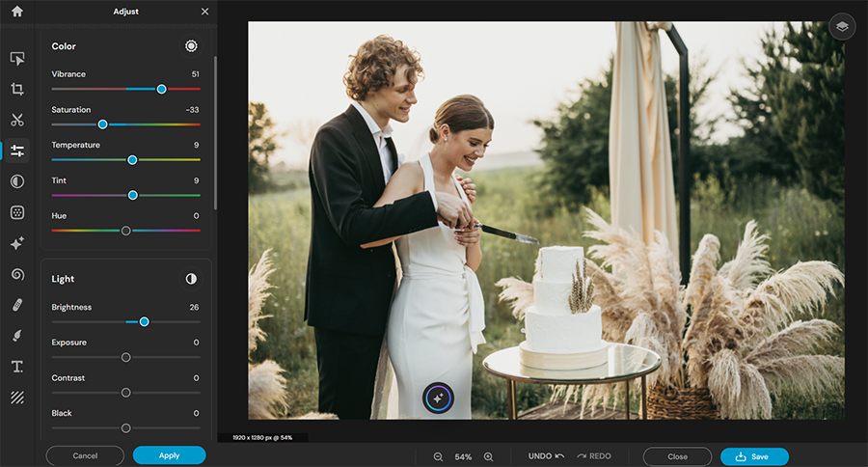
Task: Click the Vibrance value 51
Action: point(196,74)
